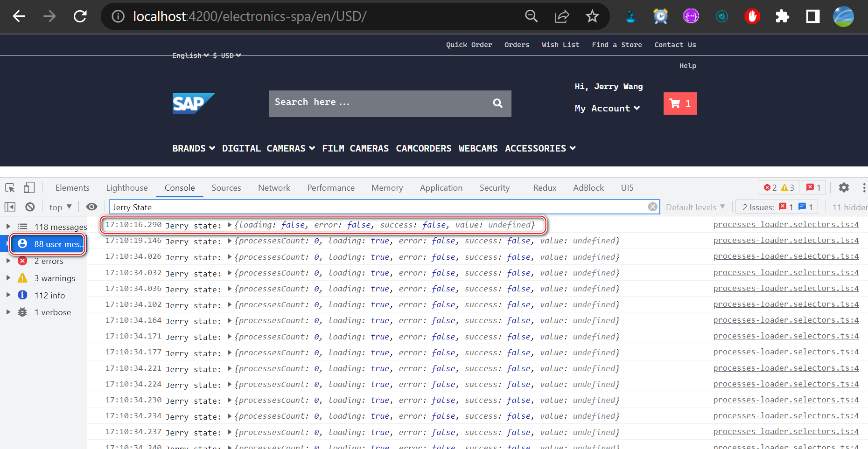Open the Extensions puzzle piece menu
The width and height of the screenshot is (868, 449).
pyautogui.click(x=782, y=17)
